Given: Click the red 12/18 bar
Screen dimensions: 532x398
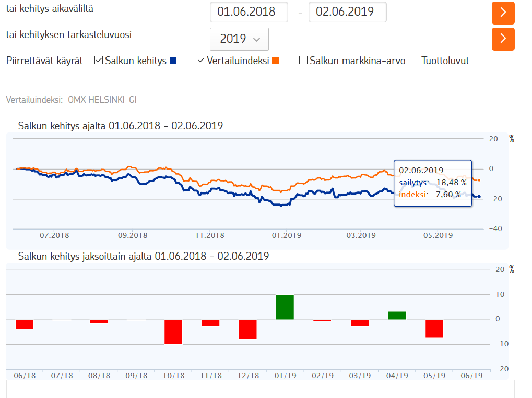Looking at the screenshot, I should coord(248,329).
